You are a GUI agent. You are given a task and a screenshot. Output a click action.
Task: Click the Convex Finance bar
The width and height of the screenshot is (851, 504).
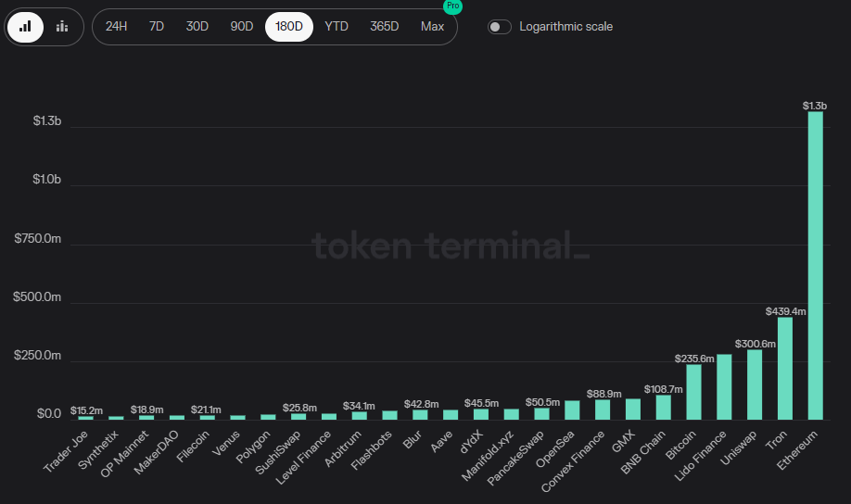[603, 409]
